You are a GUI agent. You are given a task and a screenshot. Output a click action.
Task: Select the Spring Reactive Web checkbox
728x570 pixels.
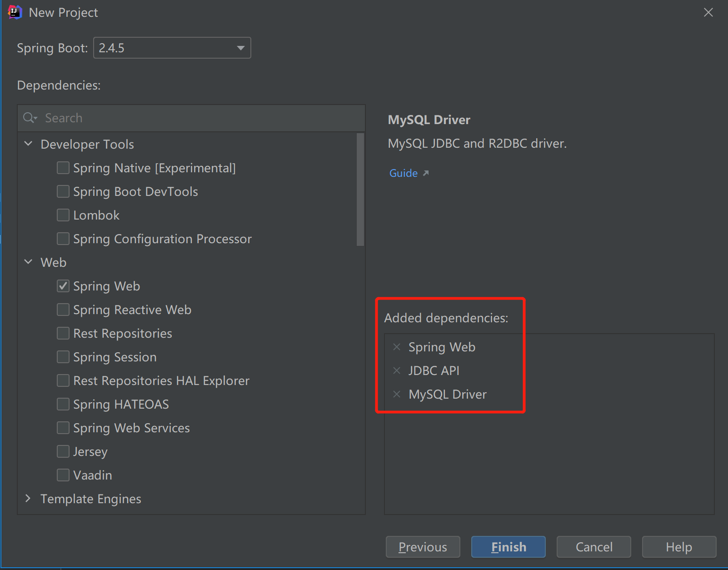[63, 310]
